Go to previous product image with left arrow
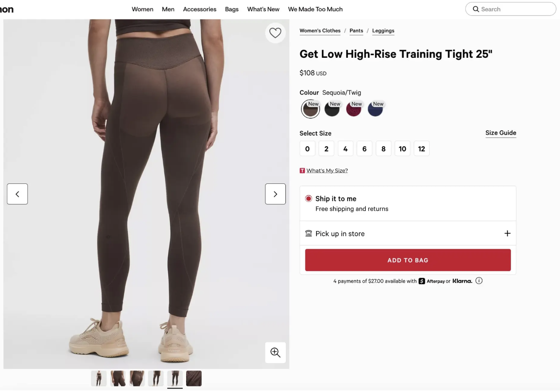Image resolution: width=560 pixels, height=392 pixels. click(17, 194)
